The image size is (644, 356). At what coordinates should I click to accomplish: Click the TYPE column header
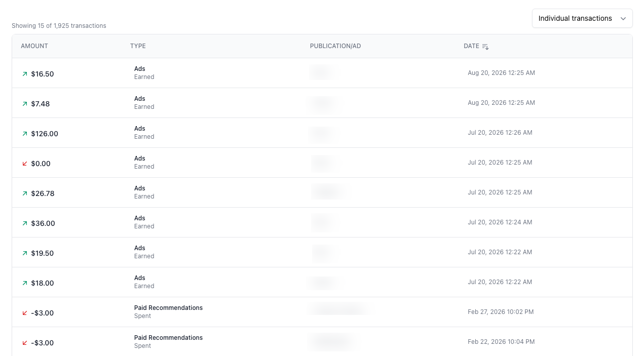138,46
